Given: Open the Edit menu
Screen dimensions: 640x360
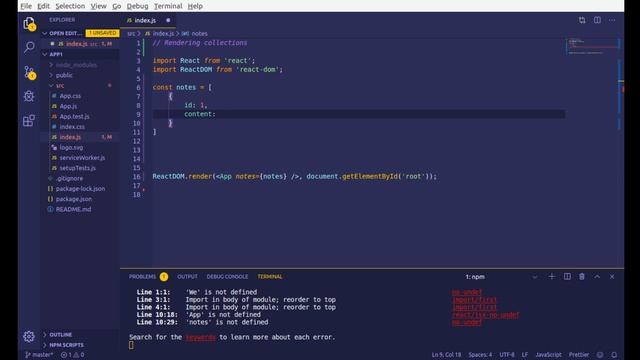Looking at the screenshot, I should pos(43,6).
